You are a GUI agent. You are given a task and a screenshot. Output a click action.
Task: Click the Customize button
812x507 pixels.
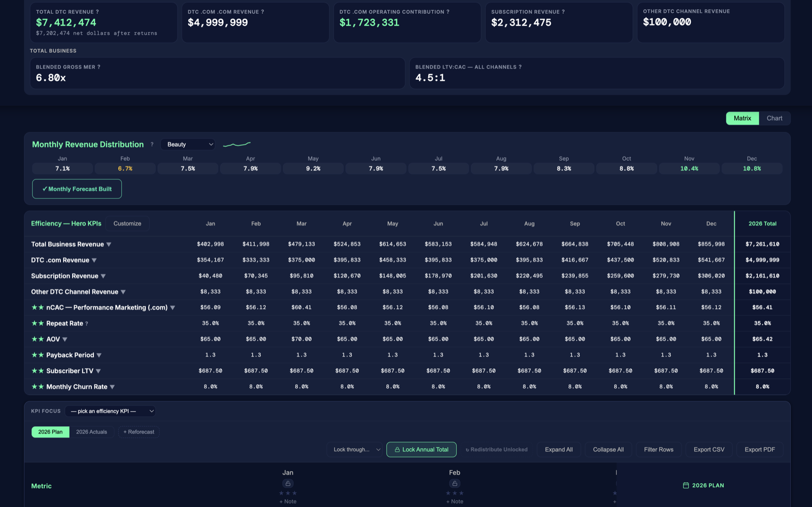pos(127,224)
